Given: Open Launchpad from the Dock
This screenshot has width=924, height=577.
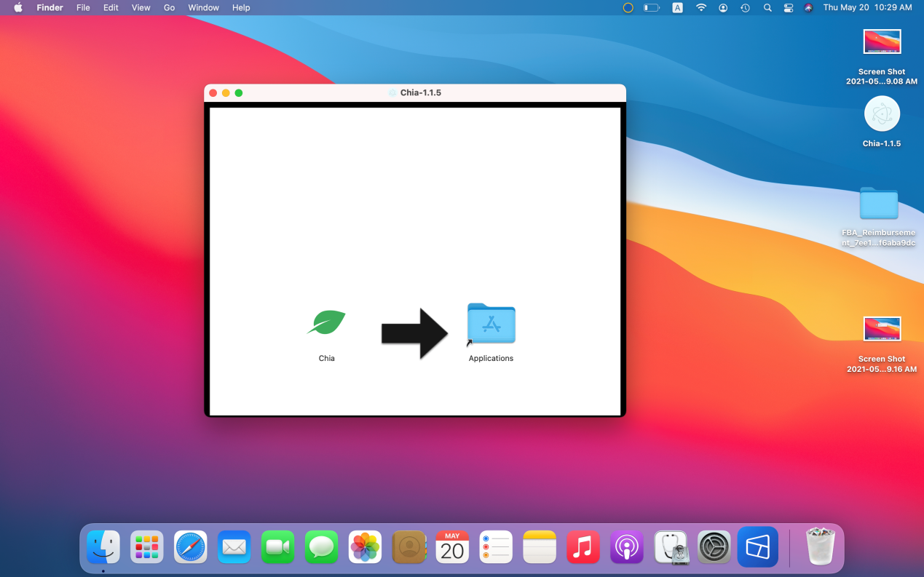Looking at the screenshot, I should [x=147, y=547].
